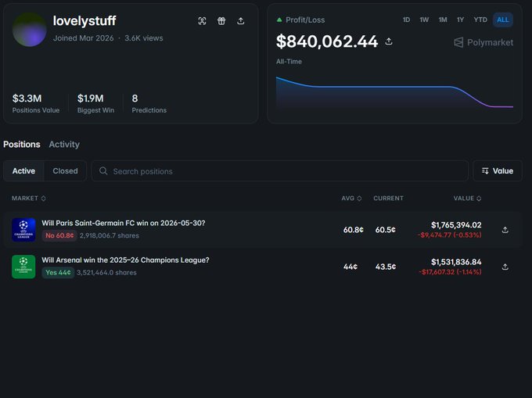Click the -$9,474.77 (-0.53%) loss text

450,235
